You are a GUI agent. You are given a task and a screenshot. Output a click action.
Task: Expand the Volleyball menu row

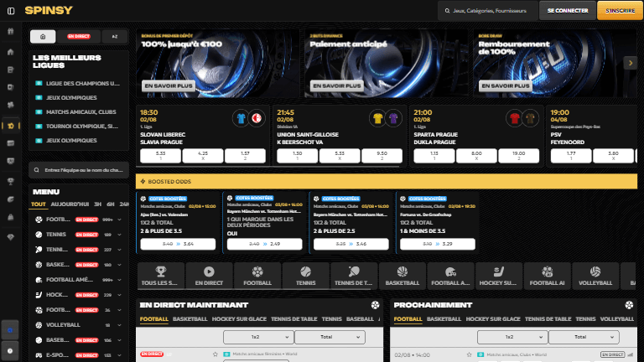click(x=79, y=325)
